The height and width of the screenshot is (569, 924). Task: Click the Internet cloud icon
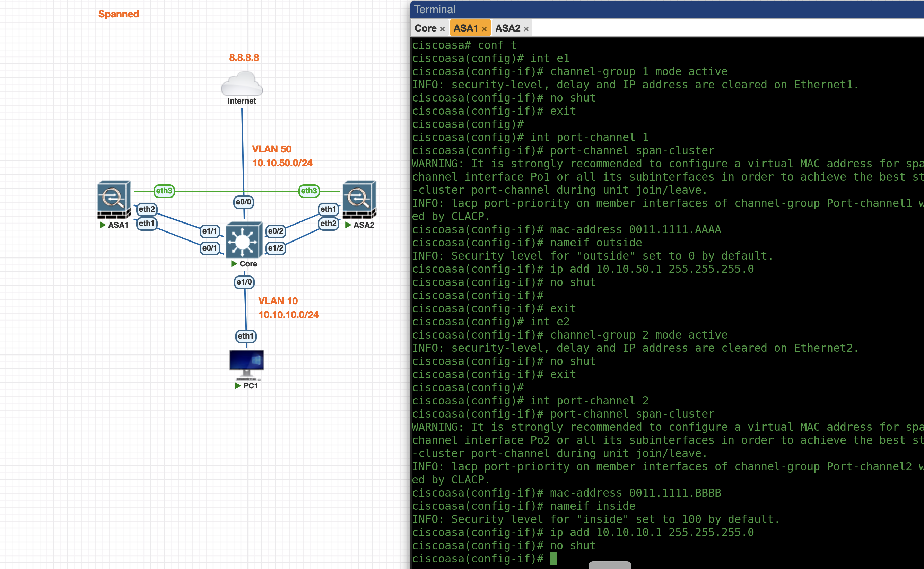[x=242, y=84]
